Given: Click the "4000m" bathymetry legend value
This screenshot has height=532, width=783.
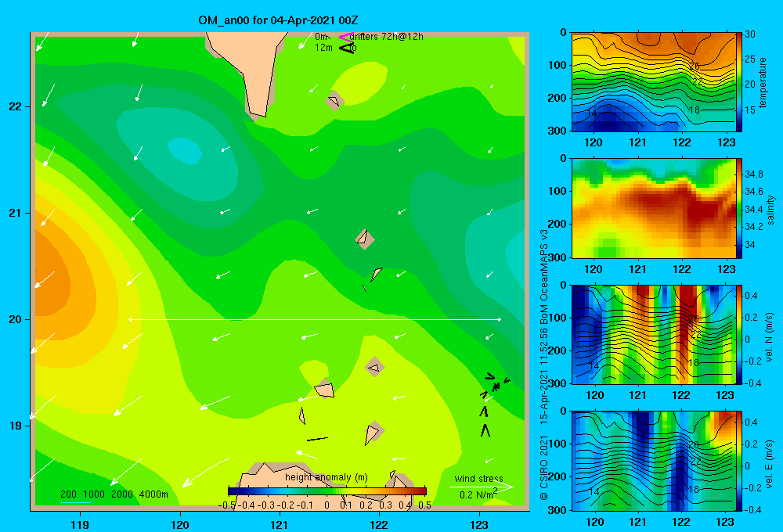Looking at the screenshot, I should tap(153, 494).
